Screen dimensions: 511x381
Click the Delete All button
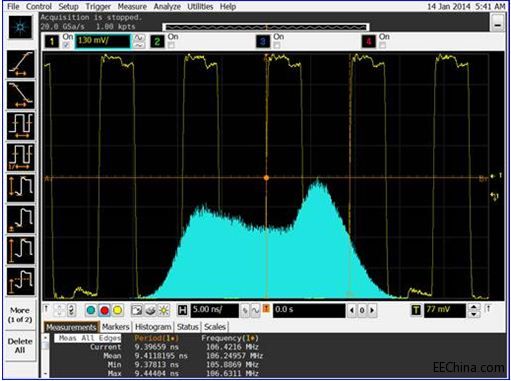coord(20,346)
